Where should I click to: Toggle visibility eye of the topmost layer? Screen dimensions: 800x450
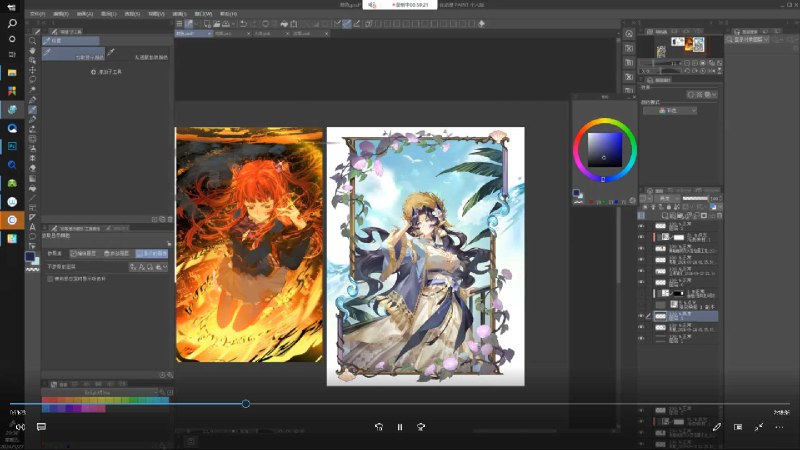tap(641, 226)
